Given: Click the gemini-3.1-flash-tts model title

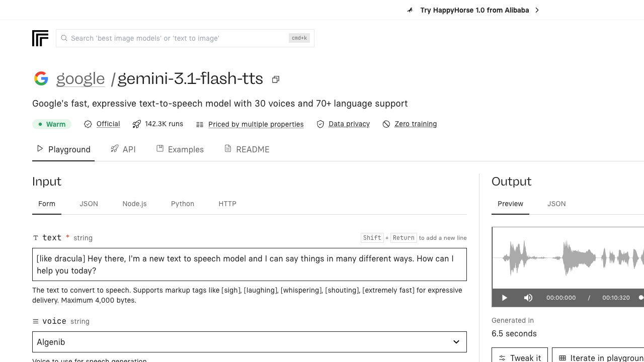Looking at the screenshot, I should pyautogui.click(x=190, y=79).
